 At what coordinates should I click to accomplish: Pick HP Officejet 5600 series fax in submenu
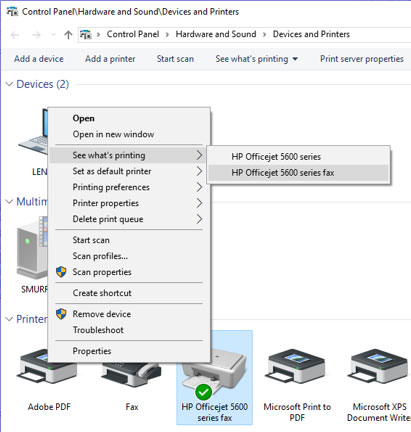pos(298,173)
